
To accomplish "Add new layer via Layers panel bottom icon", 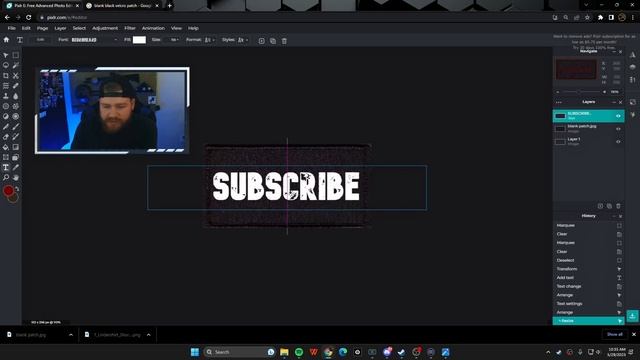I will click(600, 206).
